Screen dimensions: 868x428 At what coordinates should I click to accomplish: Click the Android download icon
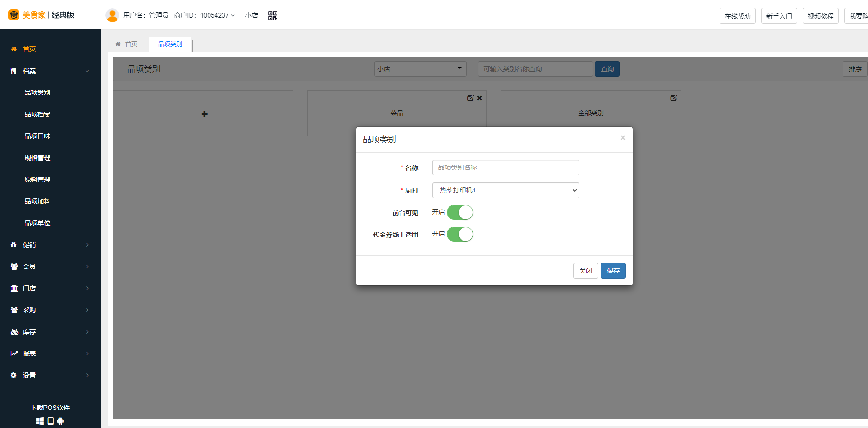pyautogui.click(x=61, y=421)
